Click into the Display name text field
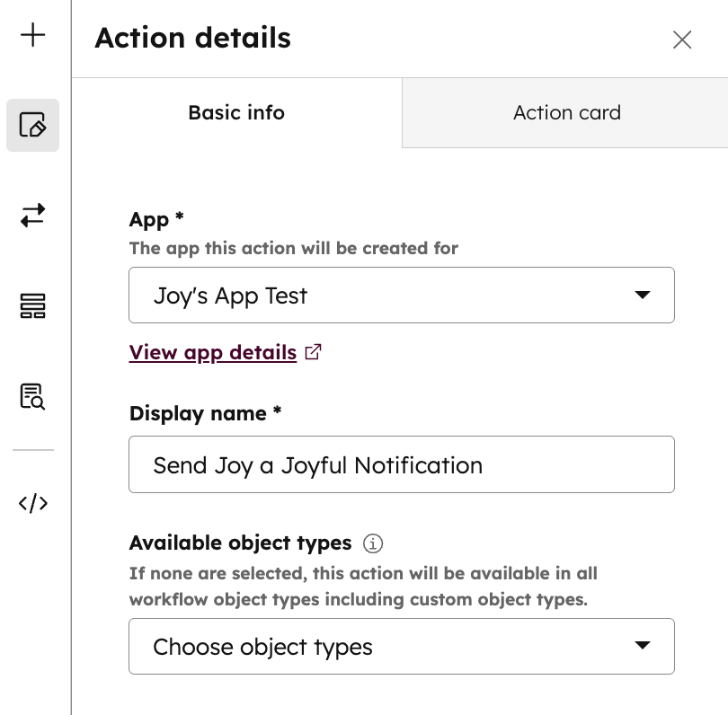This screenshot has height=715, width=728. coord(401,465)
